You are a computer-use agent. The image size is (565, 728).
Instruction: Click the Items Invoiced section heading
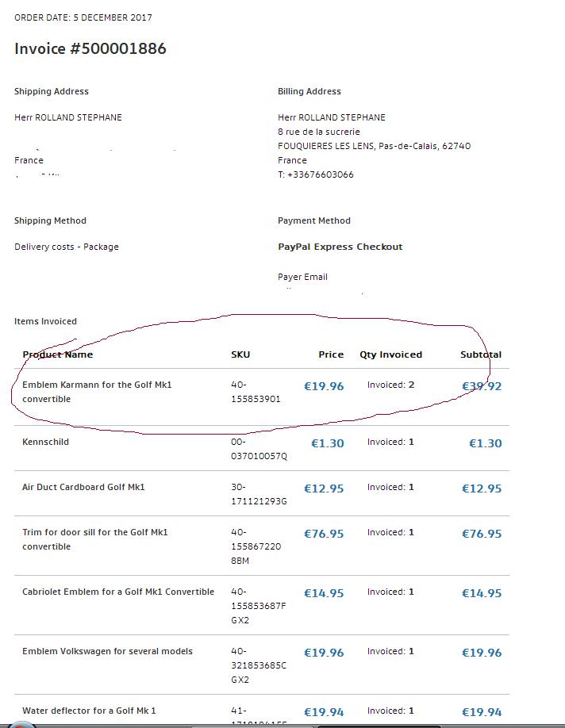tap(45, 321)
